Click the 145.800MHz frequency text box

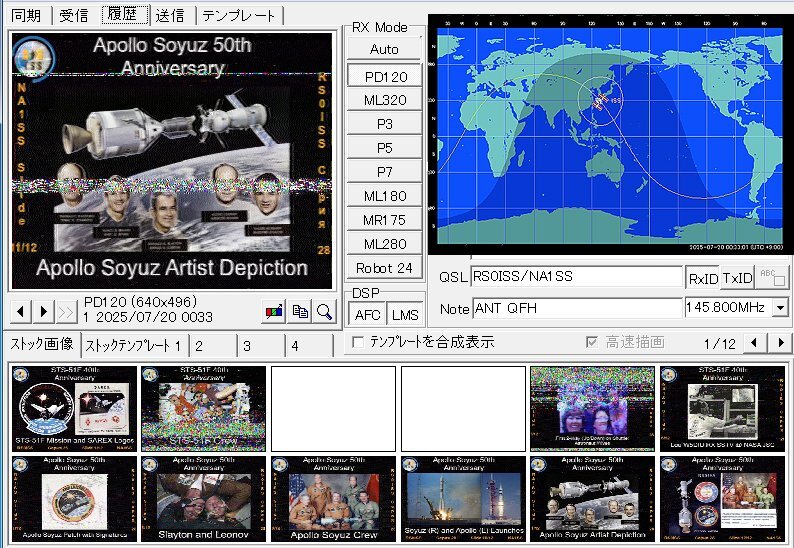[x=728, y=307]
